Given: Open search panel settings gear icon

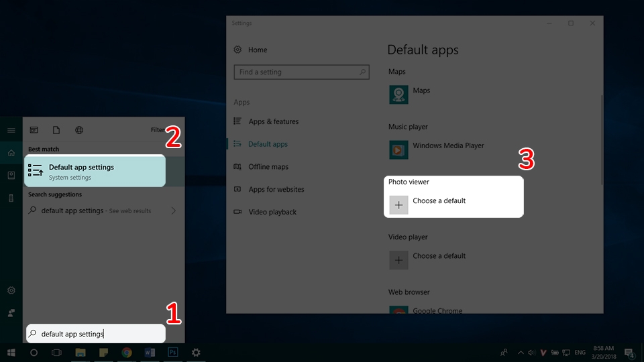Looking at the screenshot, I should coord(11,290).
